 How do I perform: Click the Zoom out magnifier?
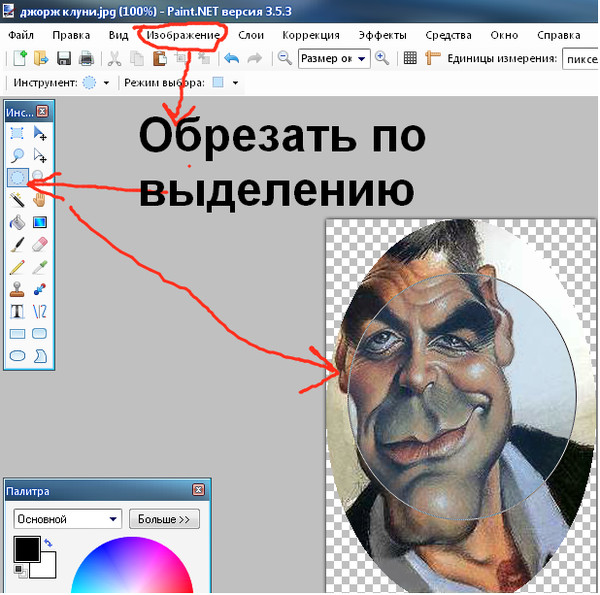tap(284, 59)
